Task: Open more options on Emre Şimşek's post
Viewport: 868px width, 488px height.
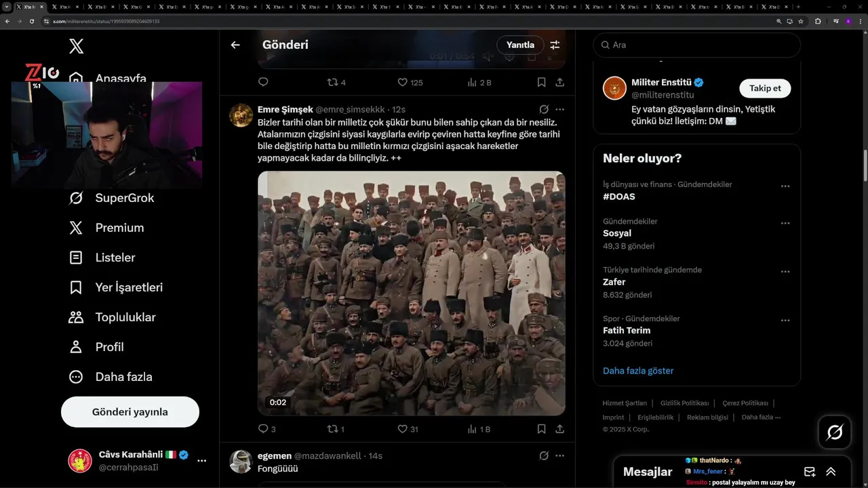Action: (560, 109)
